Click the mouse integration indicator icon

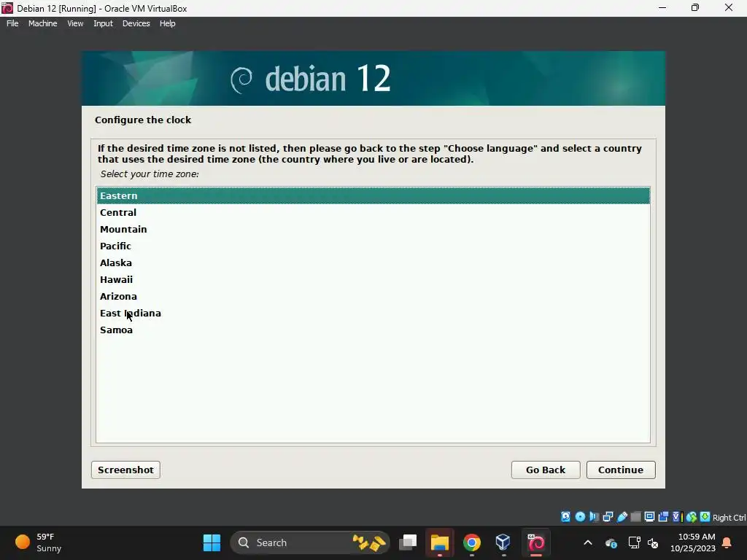[692, 517]
